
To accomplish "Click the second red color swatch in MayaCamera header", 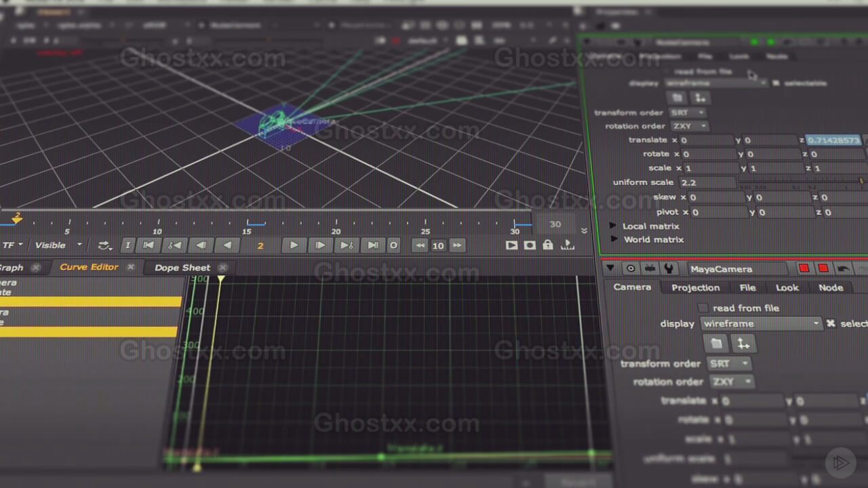I will tap(823, 269).
